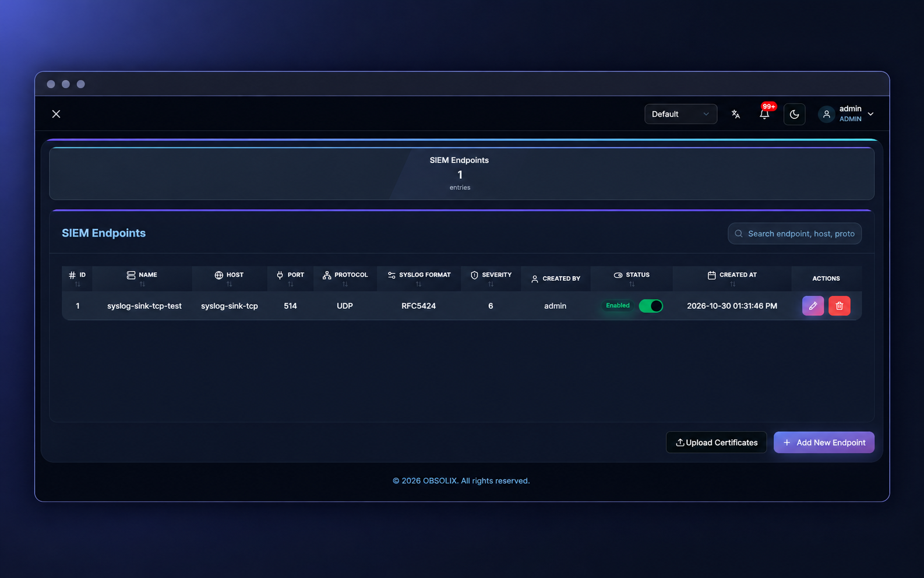
Task: Select the RFC5424 format cell
Action: (419, 306)
